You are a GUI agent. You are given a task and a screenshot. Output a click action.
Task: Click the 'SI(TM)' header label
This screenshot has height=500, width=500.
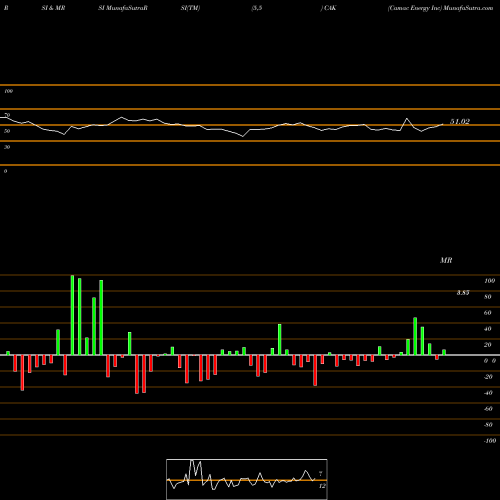(x=190, y=8)
